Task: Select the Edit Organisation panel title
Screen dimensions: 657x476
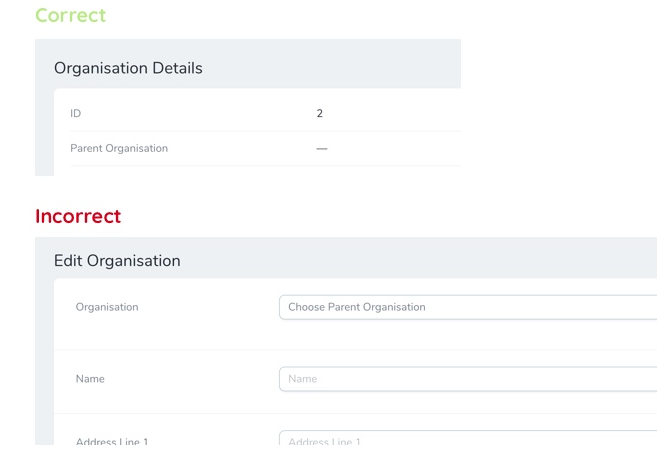Action: [x=117, y=261]
